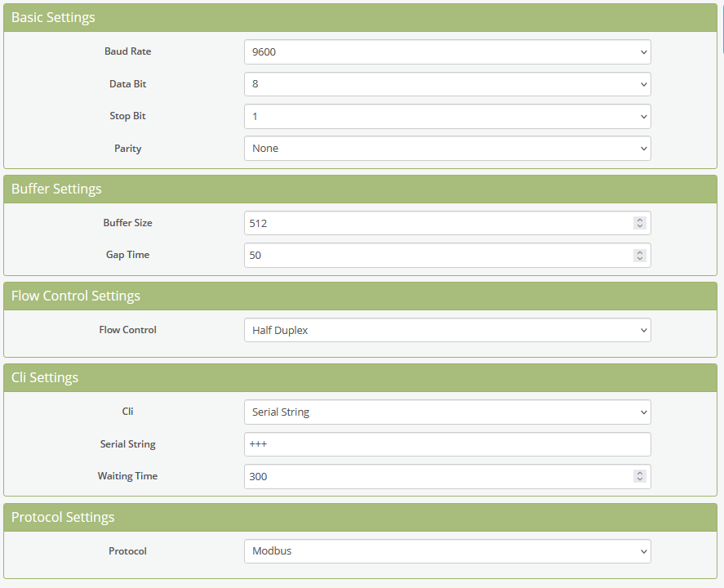
Task: Open the Stop Bit selector
Action: click(447, 116)
